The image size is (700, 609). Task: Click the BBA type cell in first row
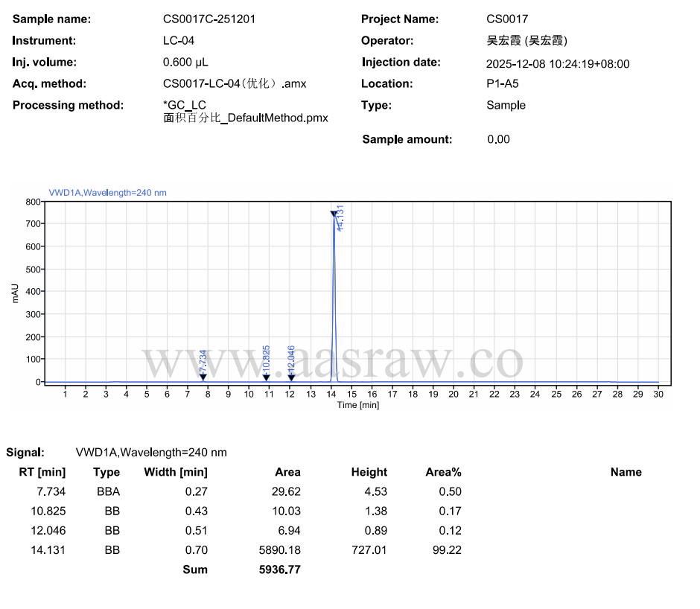[x=108, y=491]
